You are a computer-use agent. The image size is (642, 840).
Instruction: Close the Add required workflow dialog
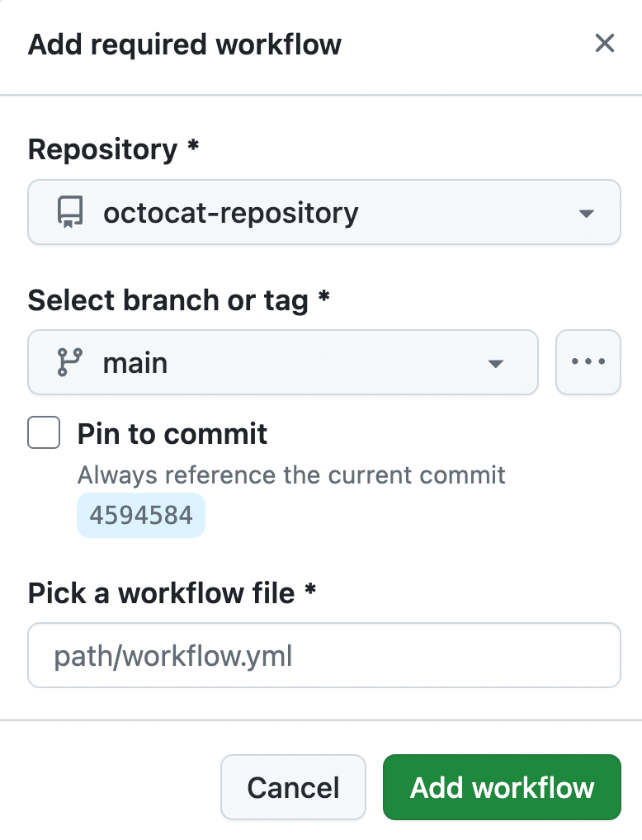click(605, 44)
